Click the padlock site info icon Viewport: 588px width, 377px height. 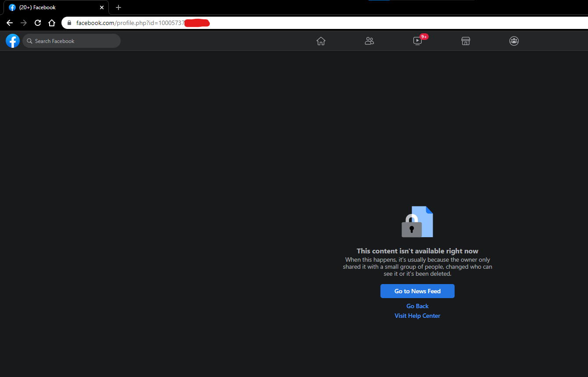coord(69,23)
